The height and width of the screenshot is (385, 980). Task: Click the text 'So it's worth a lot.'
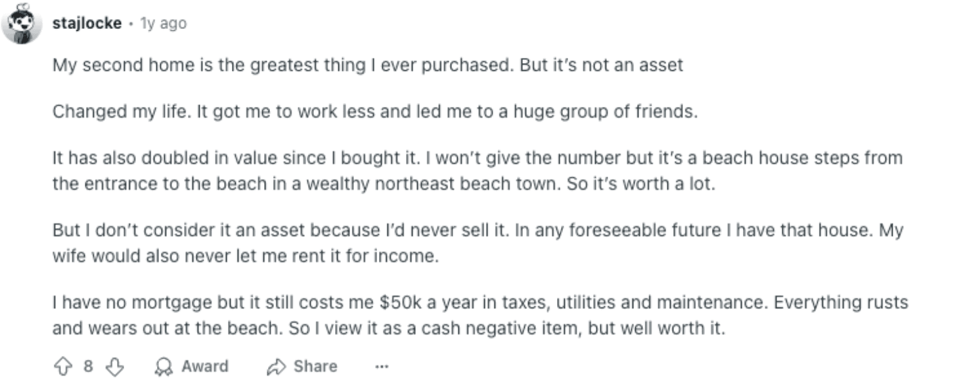click(x=640, y=184)
